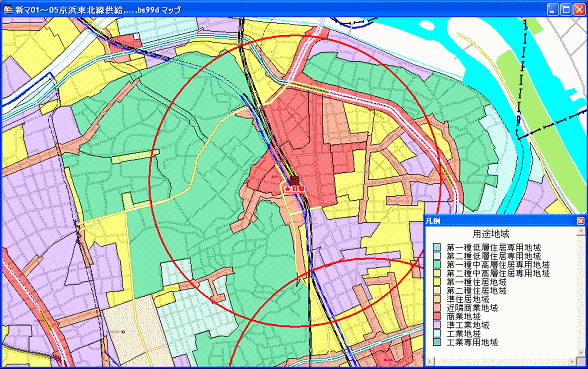
Task: Click the 近隣商業地域 salmon swatch
Action: click(437, 308)
